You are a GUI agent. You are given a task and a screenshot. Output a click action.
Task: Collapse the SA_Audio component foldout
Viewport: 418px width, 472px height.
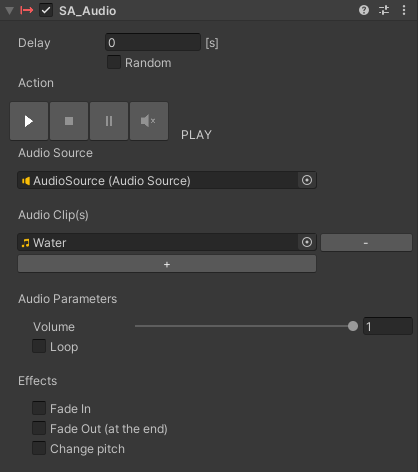click(x=9, y=11)
